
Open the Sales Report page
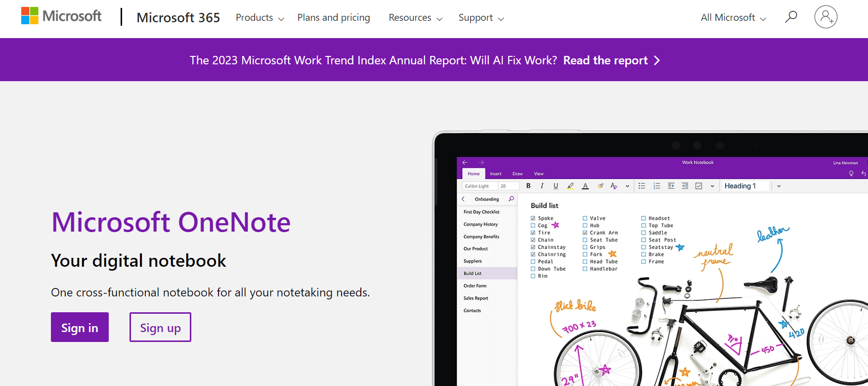click(476, 298)
